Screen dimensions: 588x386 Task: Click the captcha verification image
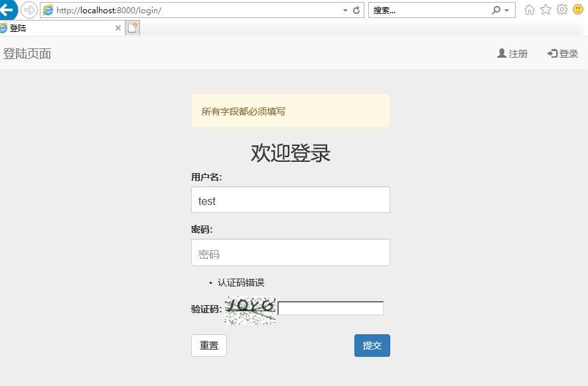(250, 308)
